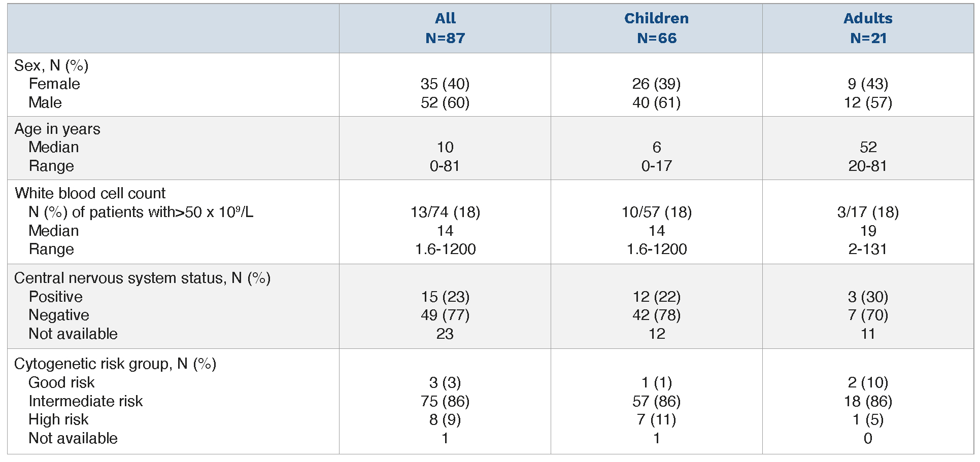
Task: Click the 'Children N=66' column header
Action: tap(656, 28)
